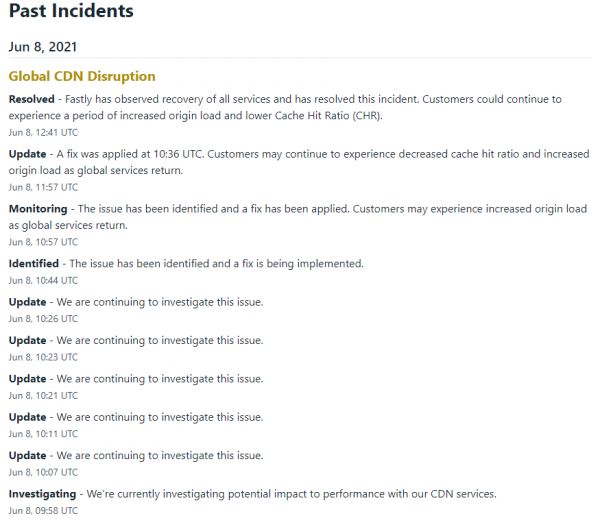Image resolution: width=600 pixels, height=529 pixels.
Task: Click the Jun 8, 10:21 UTC timestamp
Action: tap(43, 396)
